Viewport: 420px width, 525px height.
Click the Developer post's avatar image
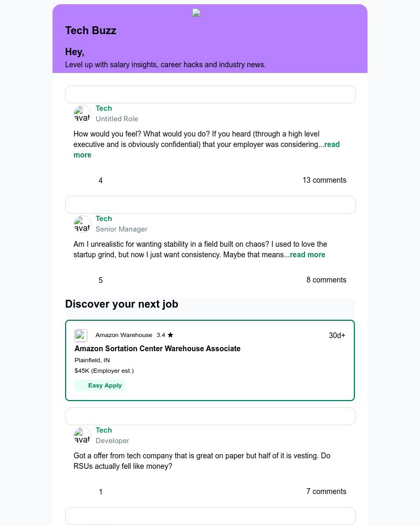point(82,435)
